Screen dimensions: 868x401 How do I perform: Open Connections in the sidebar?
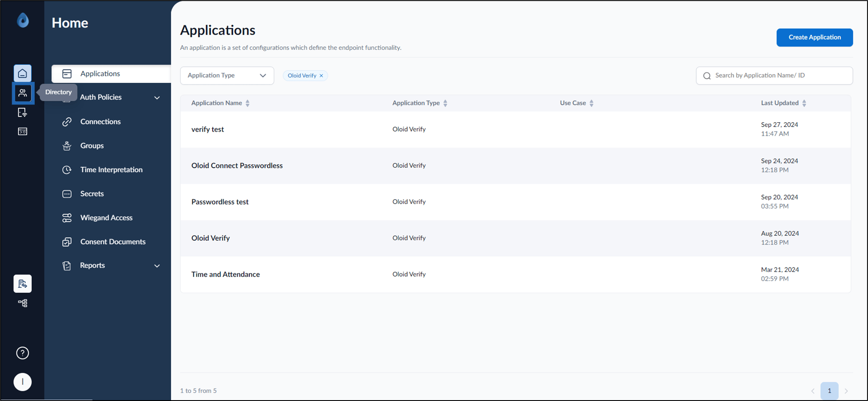click(x=100, y=121)
